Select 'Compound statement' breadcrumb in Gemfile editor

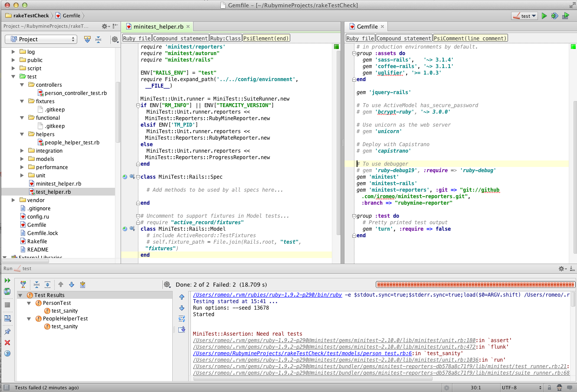pos(404,38)
